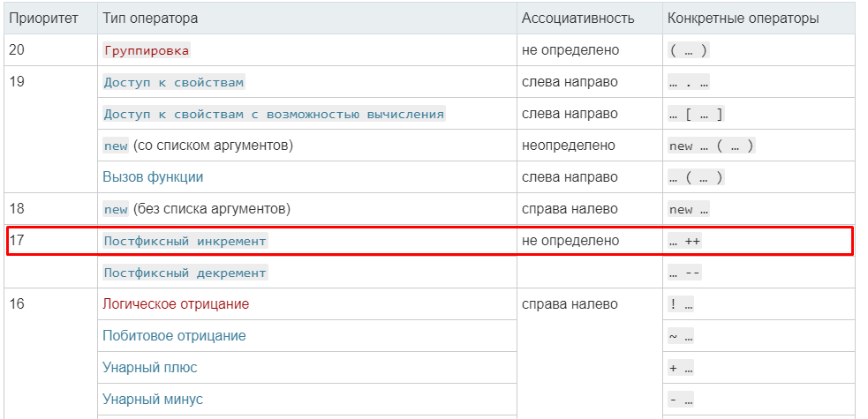Click the new (без списка аргументов) link

tap(116, 209)
